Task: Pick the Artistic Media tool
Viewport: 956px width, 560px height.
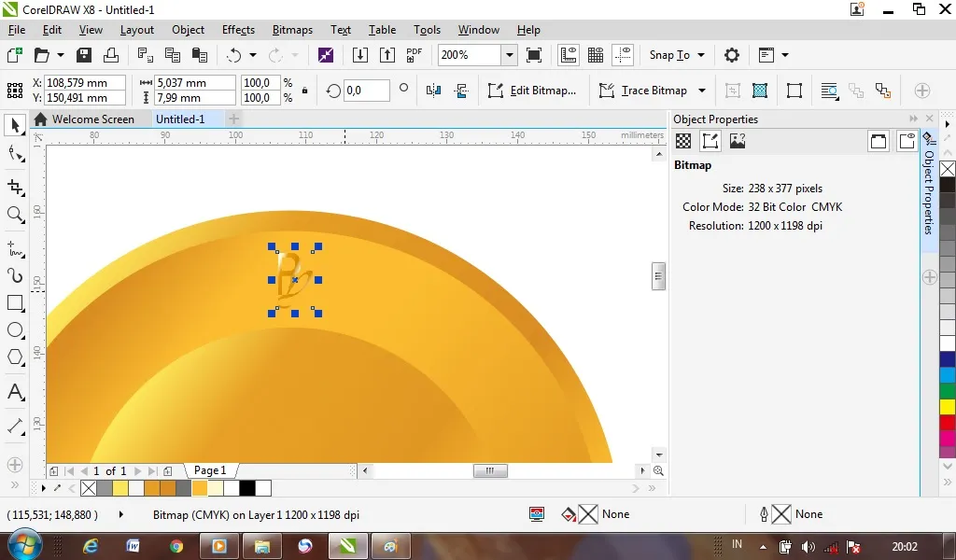Action: tap(15, 276)
